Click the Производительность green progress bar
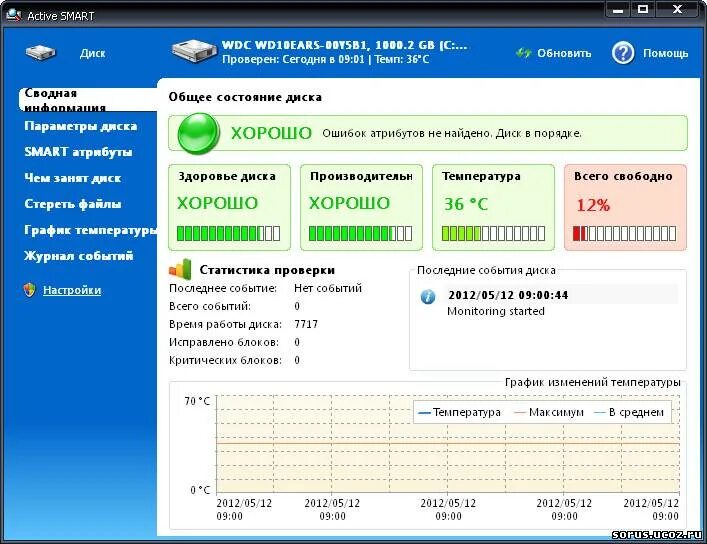Image resolution: width=707 pixels, height=544 pixels. 361,233
